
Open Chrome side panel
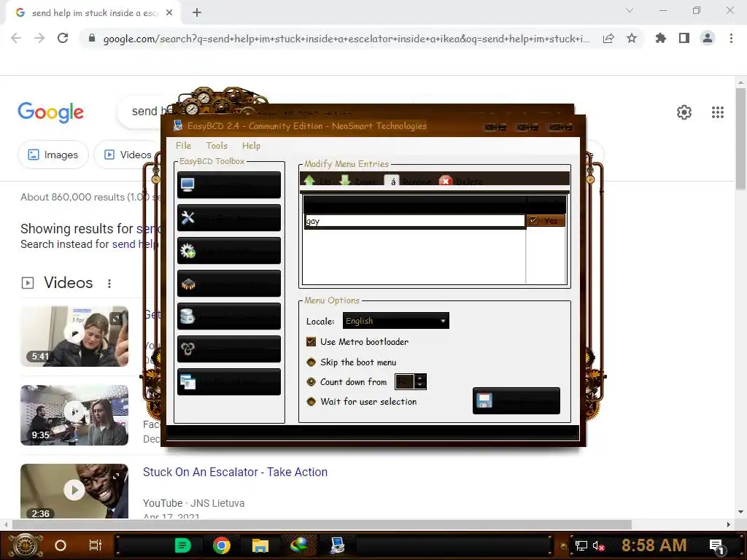click(684, 38)
